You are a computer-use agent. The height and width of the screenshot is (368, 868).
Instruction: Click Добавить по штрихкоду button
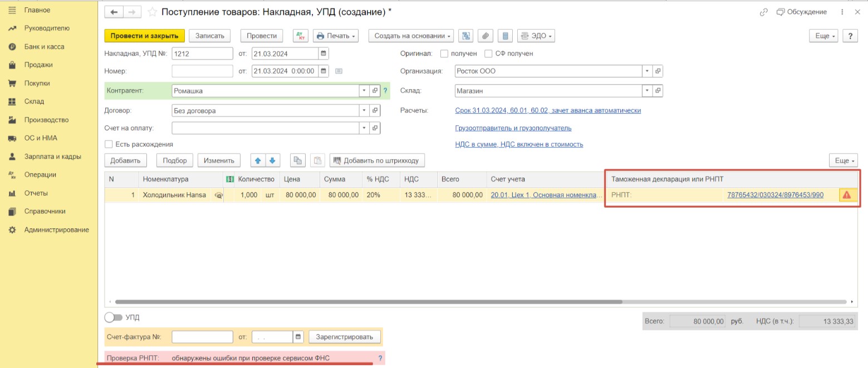pyautogui.click(x=377, y=160)
